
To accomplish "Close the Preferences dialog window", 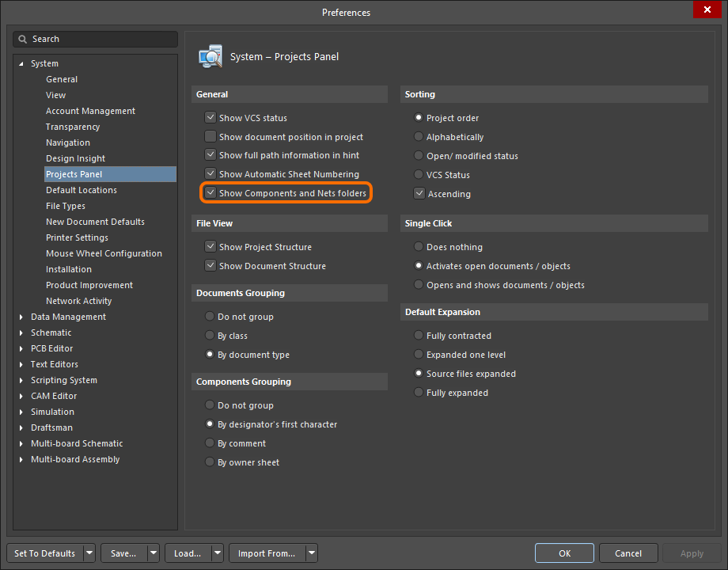I will tap(704, 10).
